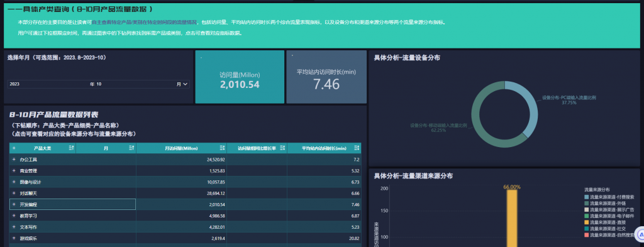The width and height of the screenshot is (644, 247).
Task: Click the 7.2 duration cell
Action: click(x=324, y=159)
